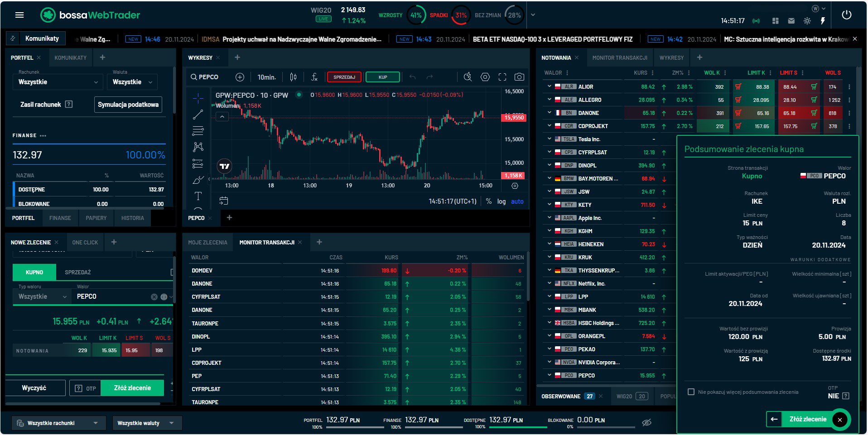Clear the PEPCO instrument field
Image resolution: width=868 pixels, height=435 pixels.
coord(154,297)
